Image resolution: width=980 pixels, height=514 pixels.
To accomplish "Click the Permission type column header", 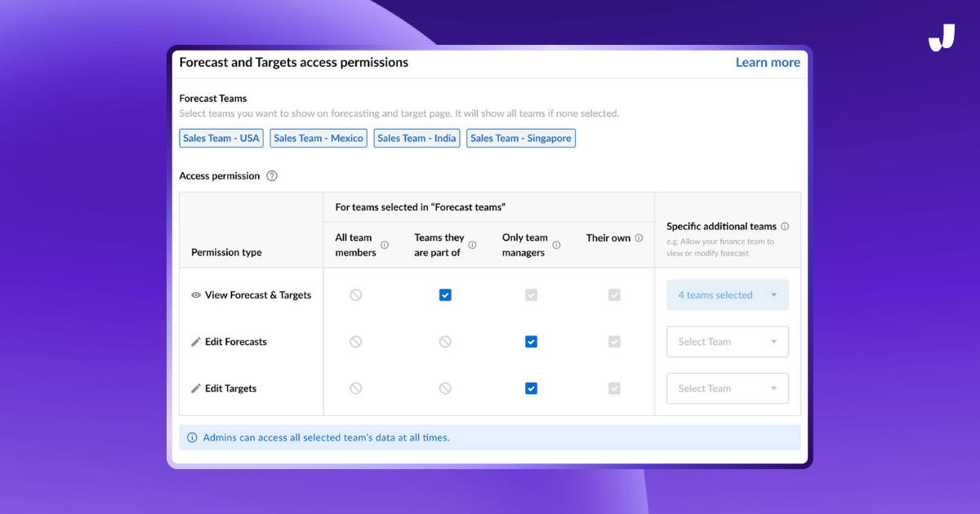I will point(226,253).
